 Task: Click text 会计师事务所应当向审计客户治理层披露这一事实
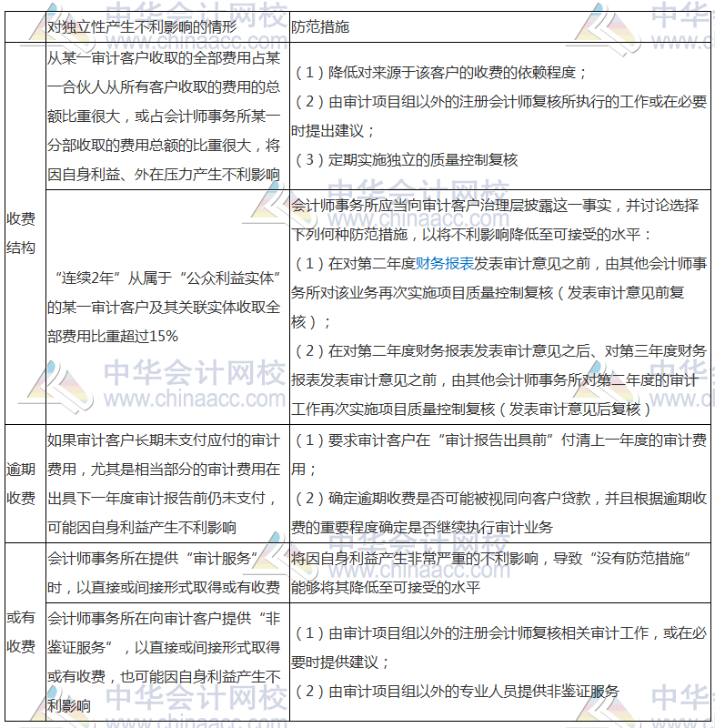pos(451,206)
